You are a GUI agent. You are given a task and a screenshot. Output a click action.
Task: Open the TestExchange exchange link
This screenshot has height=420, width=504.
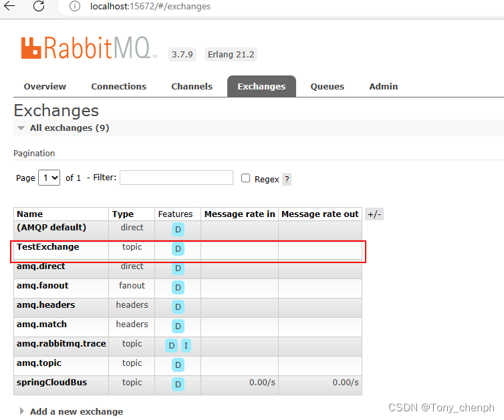(48, 246)
